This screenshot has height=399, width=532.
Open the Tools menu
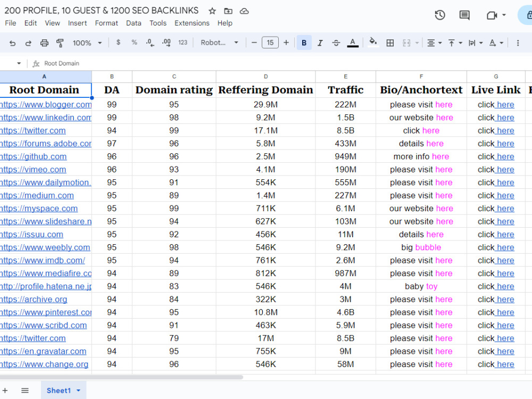click(158, 23)
